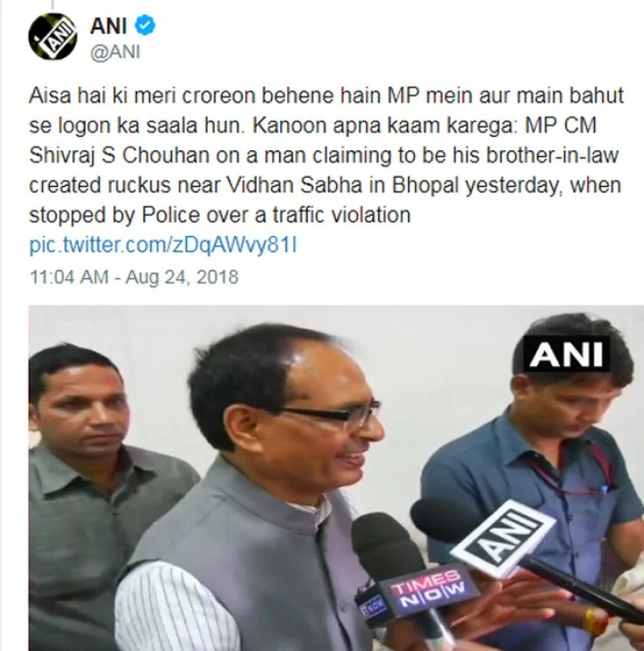Open the ANI profile avatar
644x651 pixels.
(53, 37)
